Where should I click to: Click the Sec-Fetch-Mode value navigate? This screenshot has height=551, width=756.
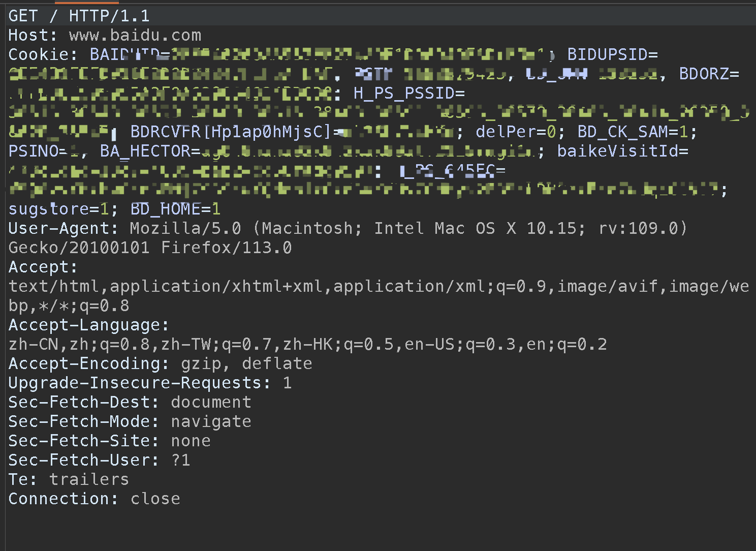(x=211, y=421)
